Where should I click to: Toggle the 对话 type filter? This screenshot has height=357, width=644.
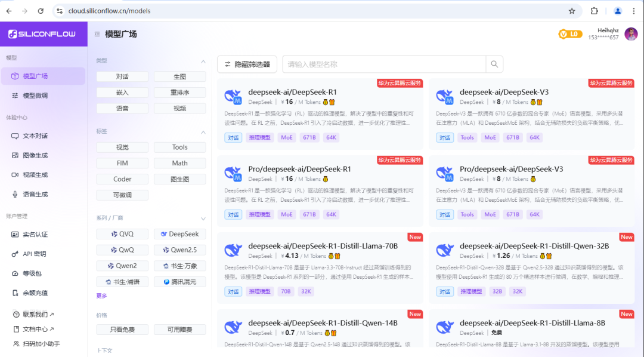tap(122, 76)
